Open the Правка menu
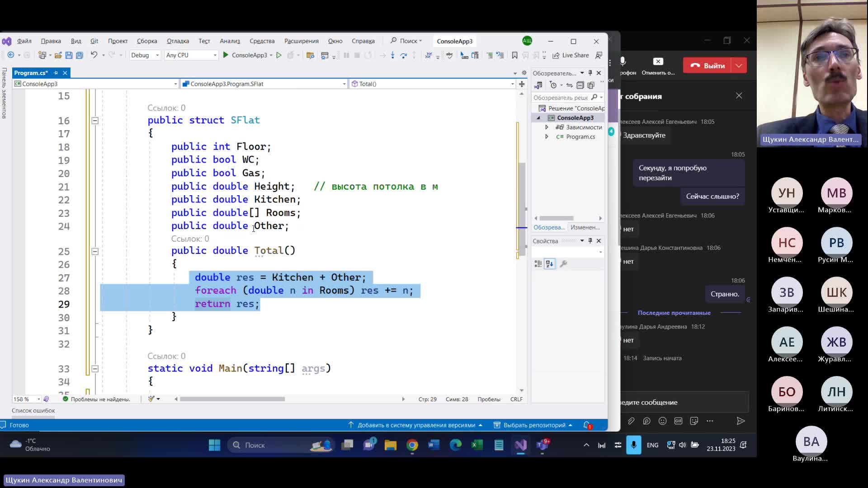 pyautogui.click(x=51, y=41)
